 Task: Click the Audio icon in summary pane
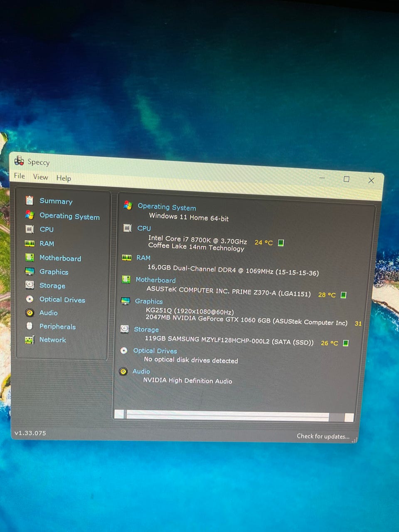coord(123,371)
